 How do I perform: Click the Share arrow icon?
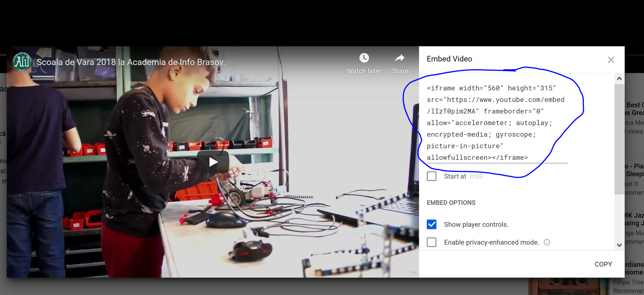400,58
